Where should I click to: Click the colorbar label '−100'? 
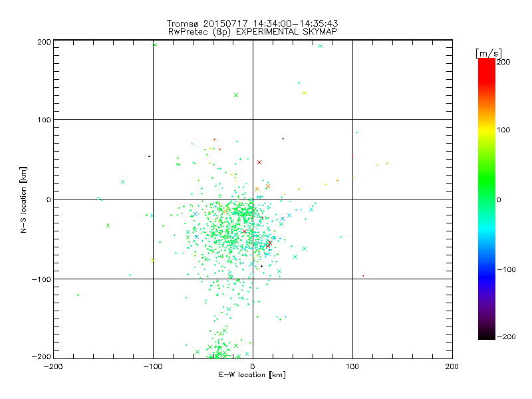click(x=506, y=269)
